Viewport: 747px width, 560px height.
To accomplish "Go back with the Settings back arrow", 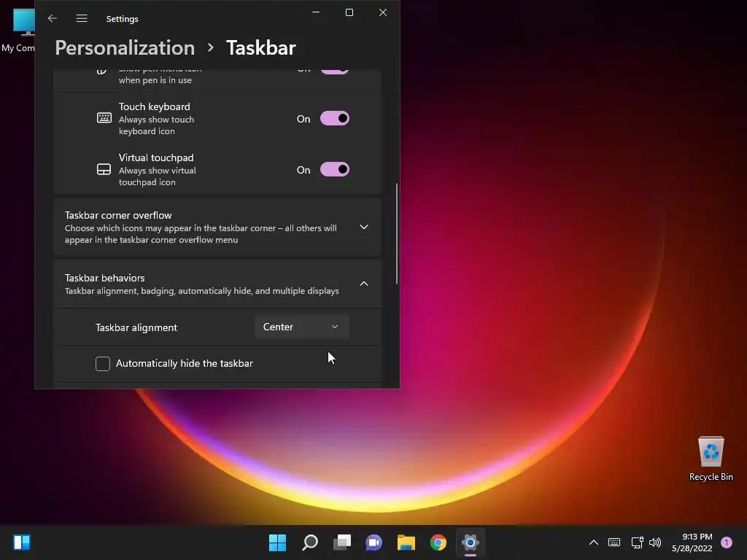I will pos(53,18).
